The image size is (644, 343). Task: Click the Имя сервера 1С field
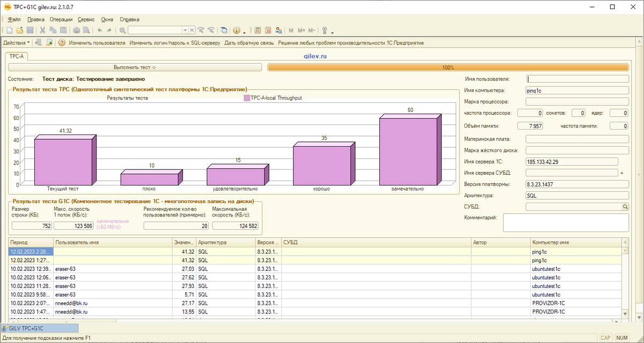click(572, 161)
